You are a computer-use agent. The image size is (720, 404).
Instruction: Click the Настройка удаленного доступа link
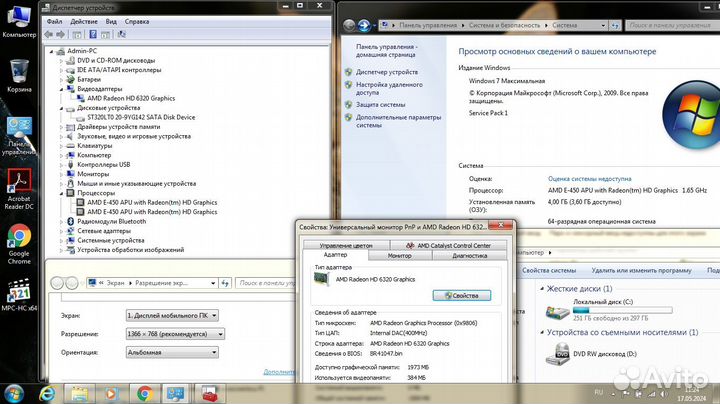click(x=389, y=89)
